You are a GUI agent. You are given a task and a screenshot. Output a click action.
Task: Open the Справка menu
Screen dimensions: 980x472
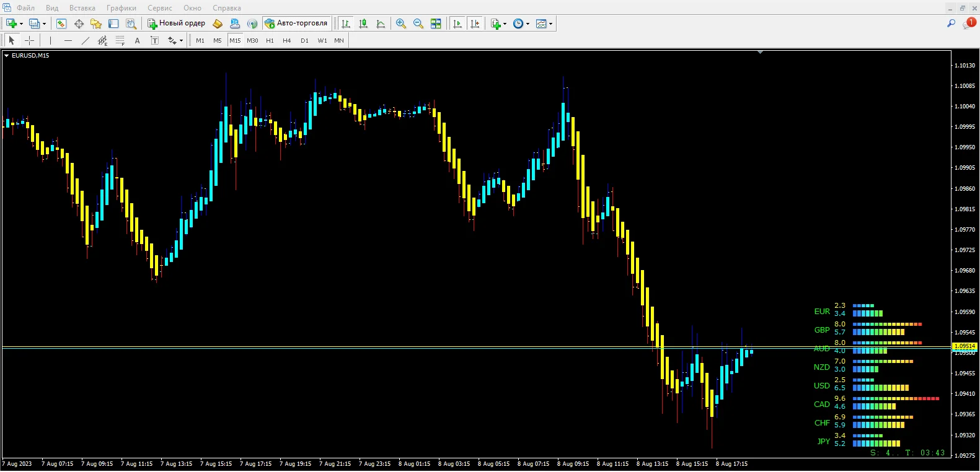click(x=227, y=8)
